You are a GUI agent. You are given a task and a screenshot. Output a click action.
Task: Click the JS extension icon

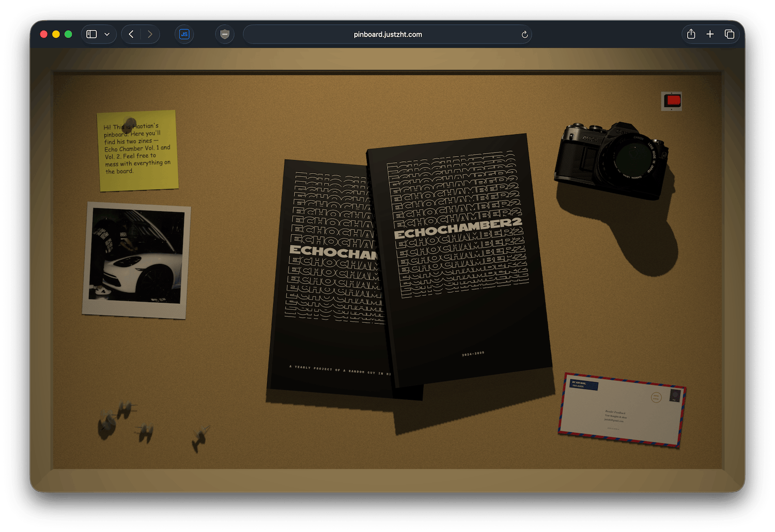(x=184, y=34)
